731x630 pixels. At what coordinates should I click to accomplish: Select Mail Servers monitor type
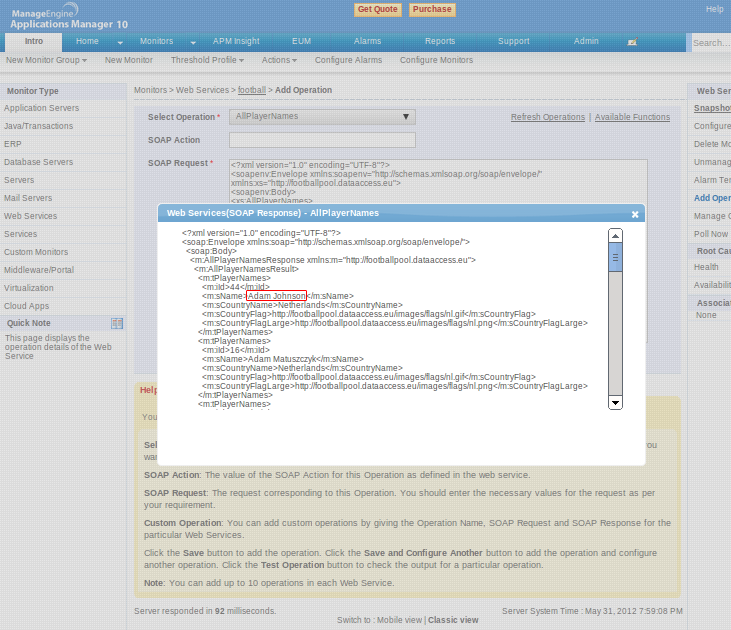point(28,198)
